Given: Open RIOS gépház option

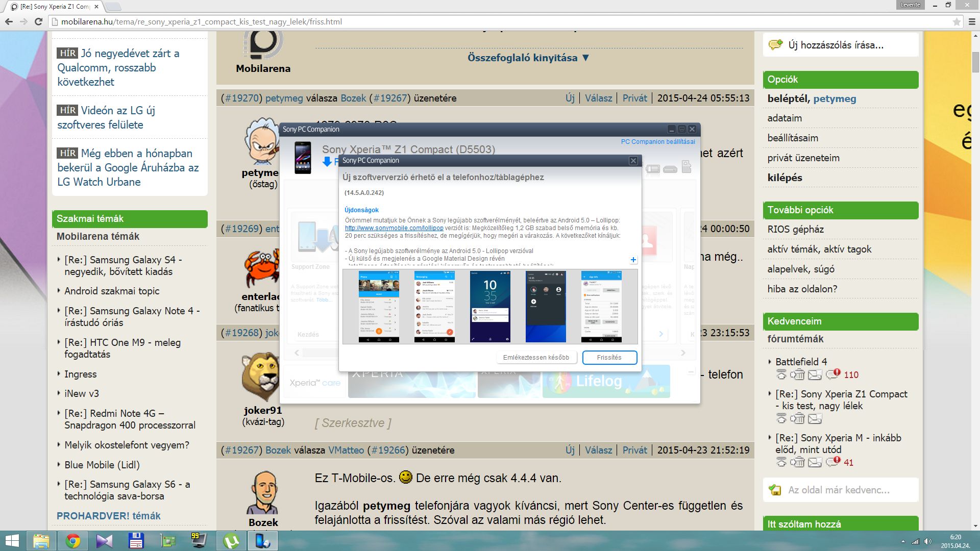Looking at the screenshot, I should [x=795, y=229].
